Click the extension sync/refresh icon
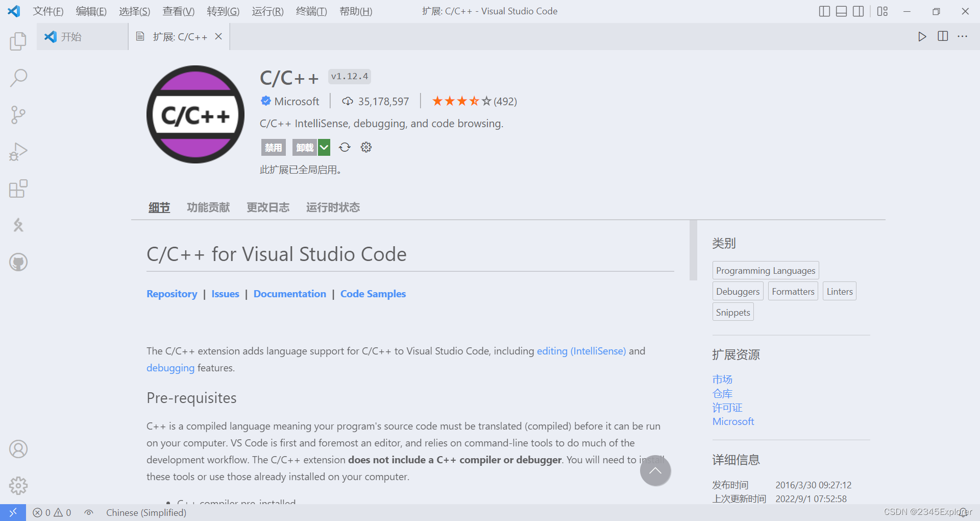This screenshot has width=980, height=521. tap(345, 147)
